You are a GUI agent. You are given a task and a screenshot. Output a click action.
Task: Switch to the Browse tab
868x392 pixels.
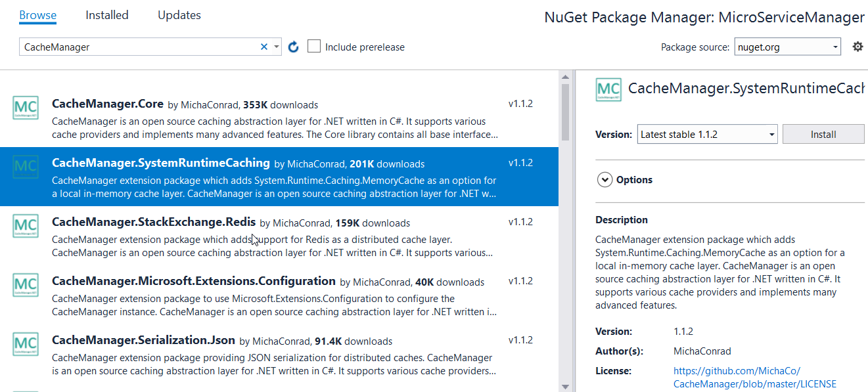(x=37, y=15)
